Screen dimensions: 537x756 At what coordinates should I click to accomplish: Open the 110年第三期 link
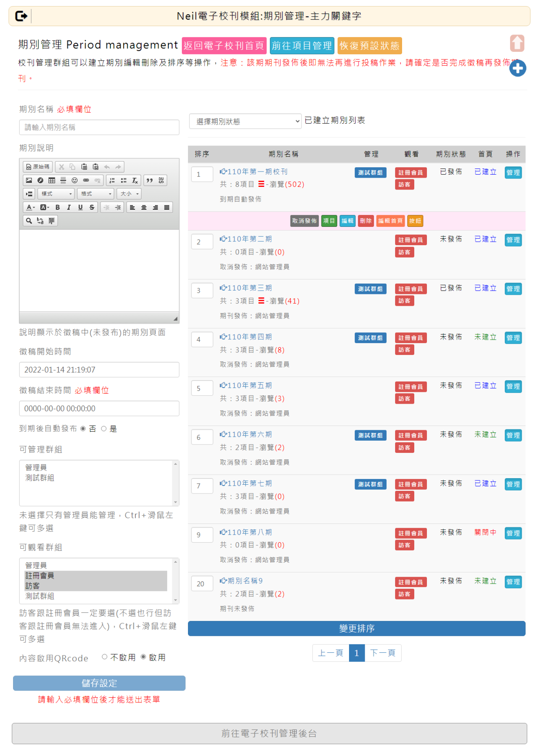[249, 288]
